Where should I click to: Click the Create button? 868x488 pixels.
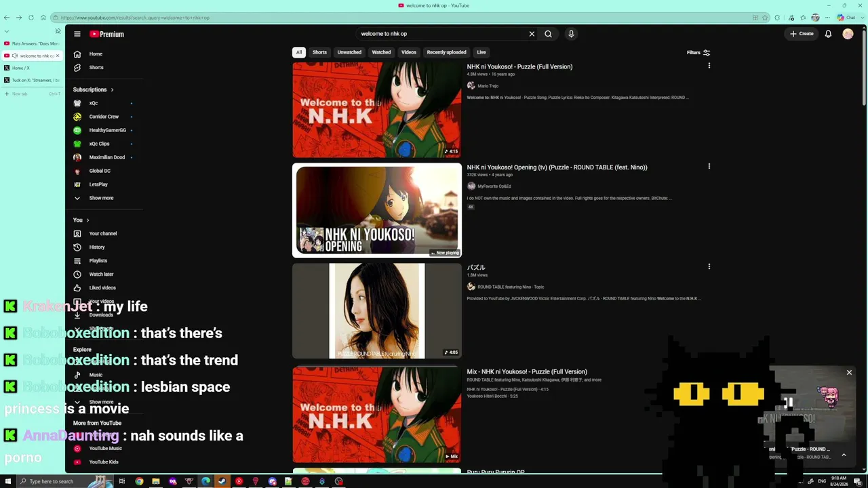[802, 34]
